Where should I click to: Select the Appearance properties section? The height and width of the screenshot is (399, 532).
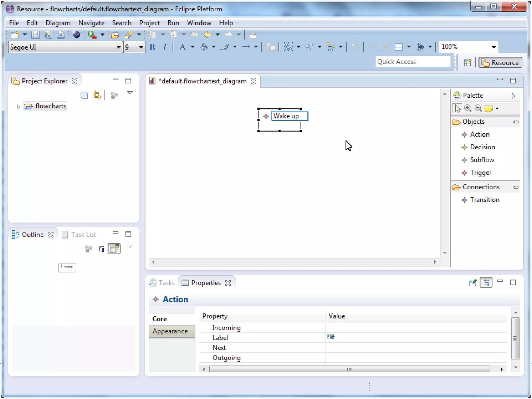[x=170, y=331]
